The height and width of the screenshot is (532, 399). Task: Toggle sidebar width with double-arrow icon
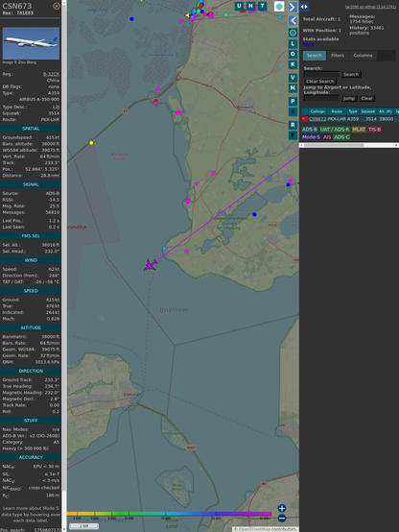coord(304,7)
